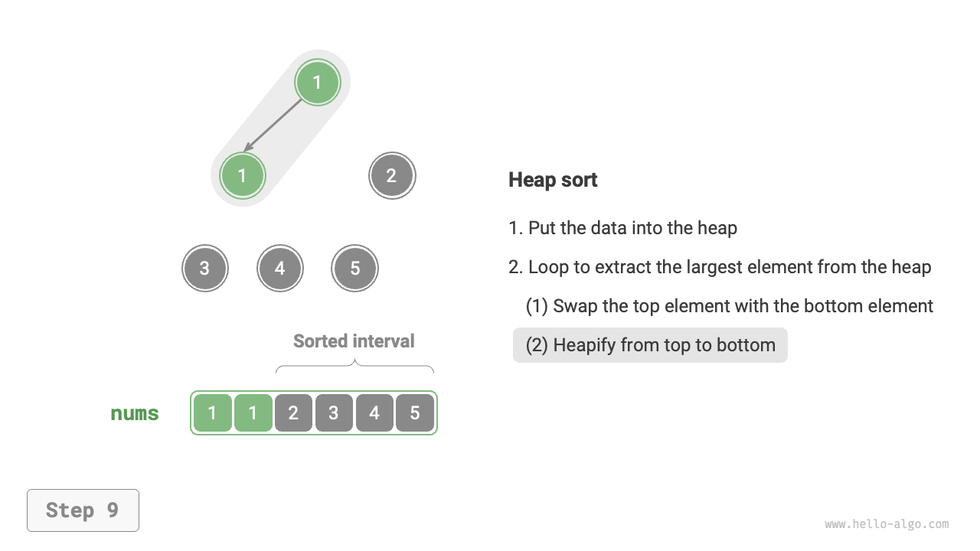The height and width of the screenshot is (551, 980).
Task: Click the first green cell in nums array
Action: [212, 413]
